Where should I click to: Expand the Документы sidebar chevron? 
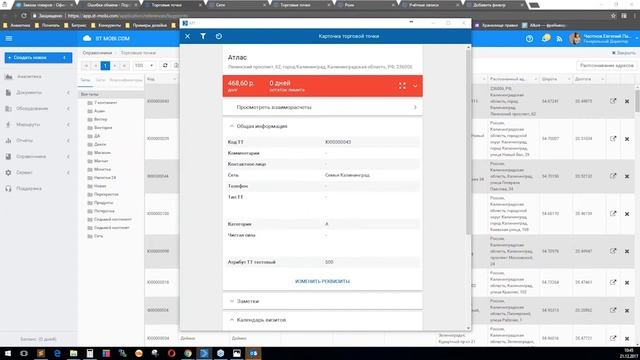pyautogui.click(x=68, y=93)
